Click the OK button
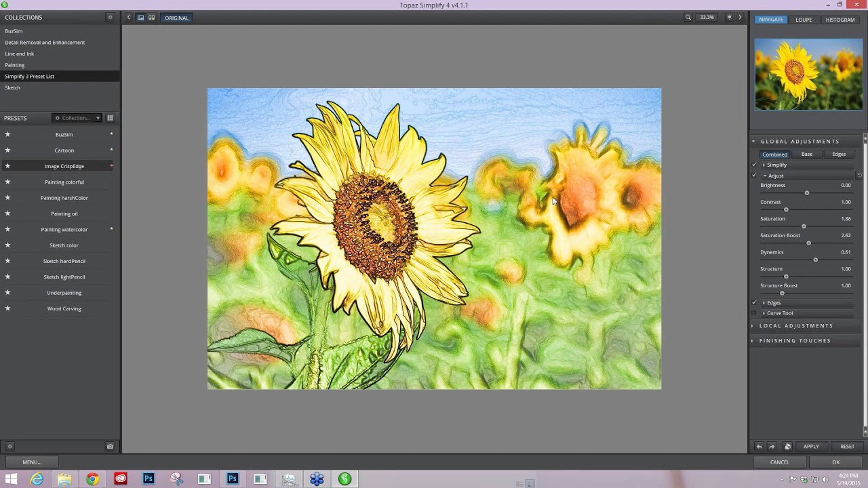 click(835, 462)
